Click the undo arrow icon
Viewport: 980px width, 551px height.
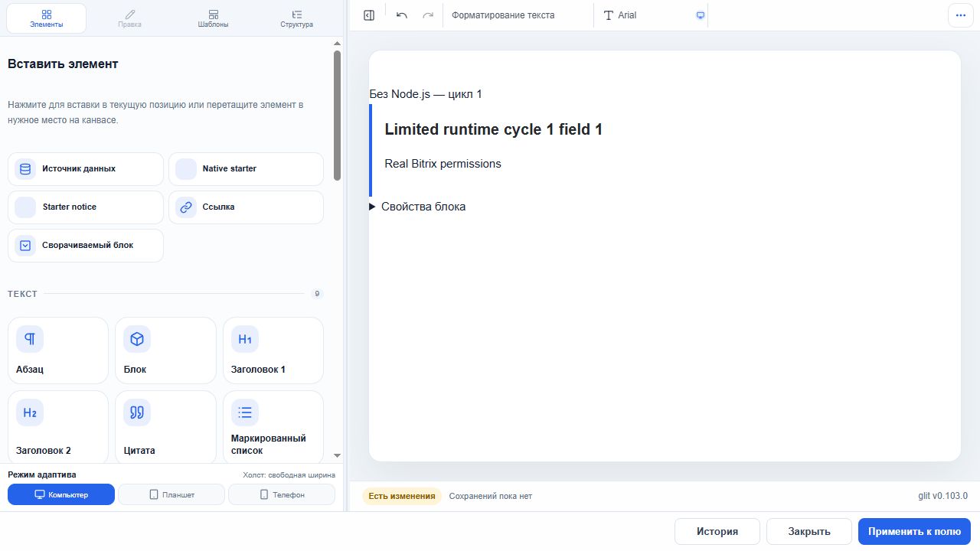(x=402, y=15)
